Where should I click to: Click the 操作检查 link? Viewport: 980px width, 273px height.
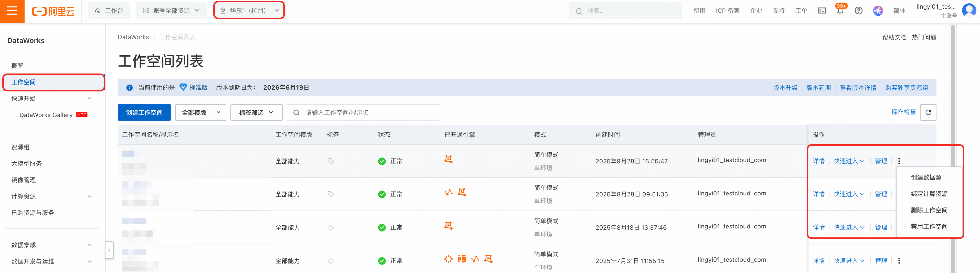903,112
